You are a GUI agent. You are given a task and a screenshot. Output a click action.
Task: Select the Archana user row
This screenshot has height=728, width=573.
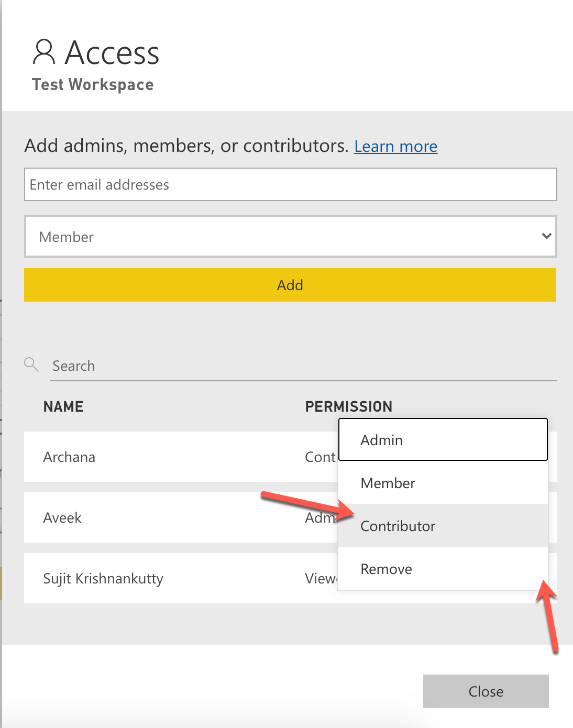pyautogui.click(x=157, y=457)
